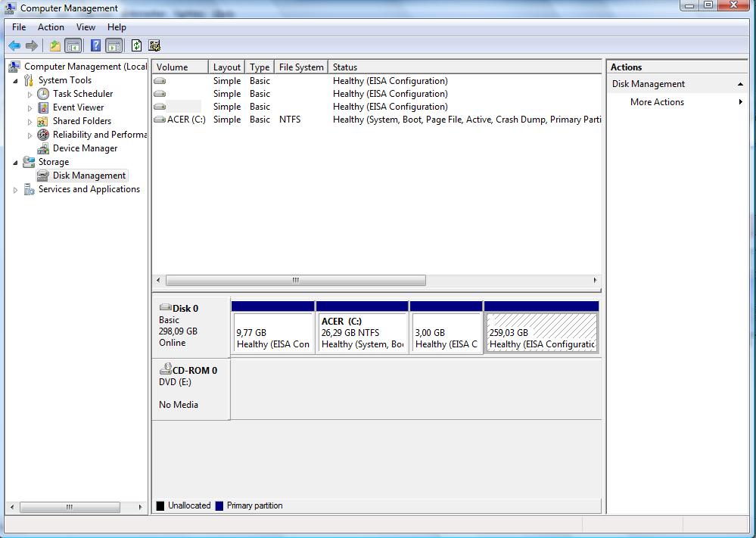The width and height of the screenshot is (756, 538).
Task: Select the ACER (C:) 26,29 GB NTFS partition
Action: tap(362, 328)
